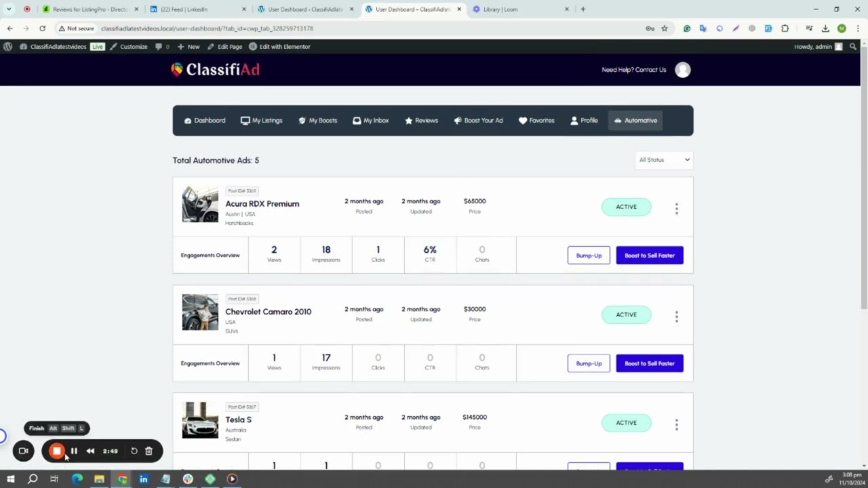
Task: Open the options menu for Acura RDX Premium
Action: (676, 209)
